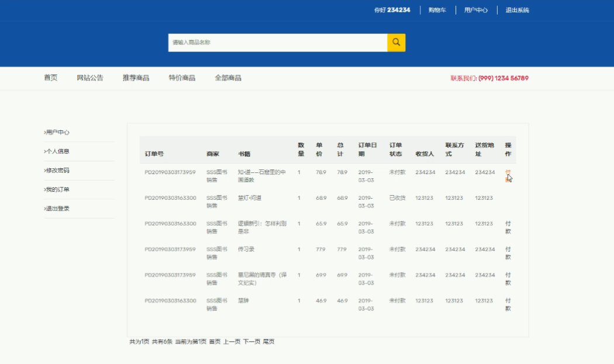Image resolution: width=614 pixels, height=364 pixels.
Task: Click book title 逻辑新引：怎样判别是非
Action: [x=262, y=227]
